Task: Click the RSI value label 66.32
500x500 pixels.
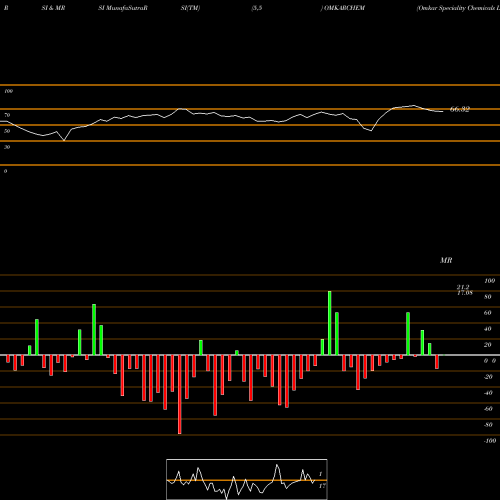Action: pyautogui.click(x=460, y=109)
